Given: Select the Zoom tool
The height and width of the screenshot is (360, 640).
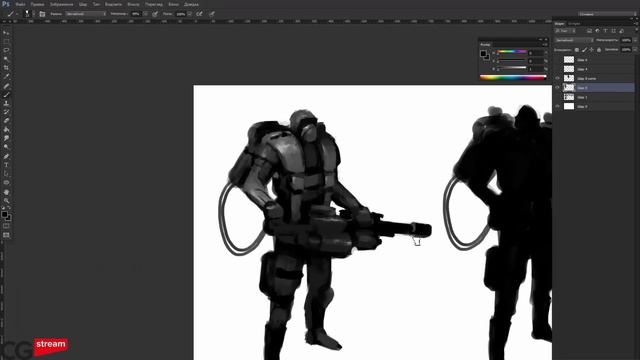Looking at the screenshot, I should 6,201.
